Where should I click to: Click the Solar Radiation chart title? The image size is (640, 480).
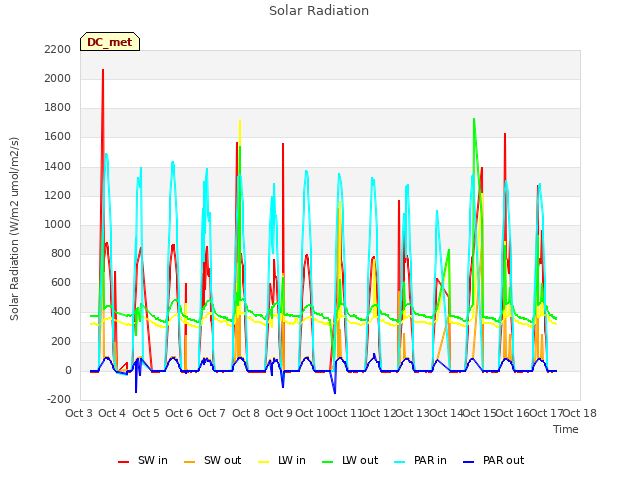click(319, 11)
